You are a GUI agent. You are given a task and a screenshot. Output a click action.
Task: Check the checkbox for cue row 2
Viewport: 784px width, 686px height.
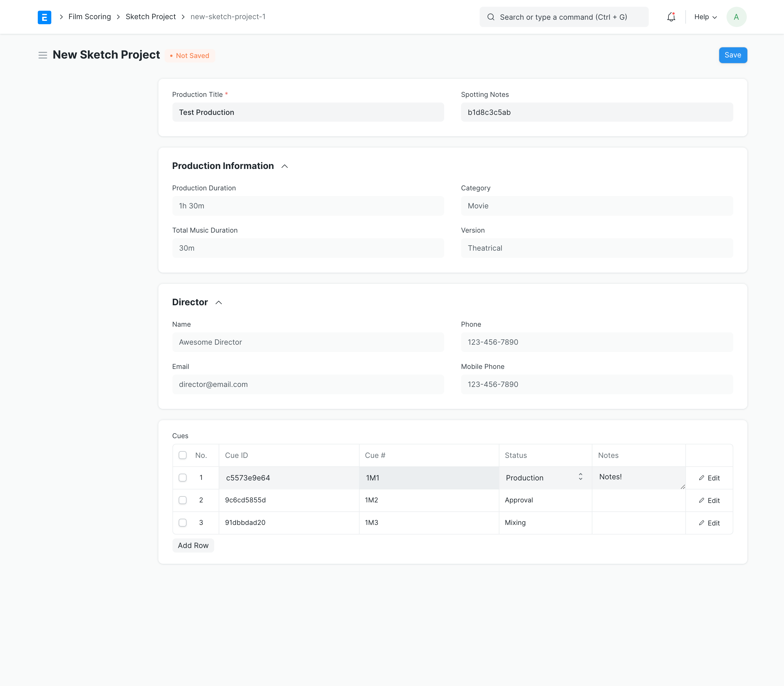[183, 500]
